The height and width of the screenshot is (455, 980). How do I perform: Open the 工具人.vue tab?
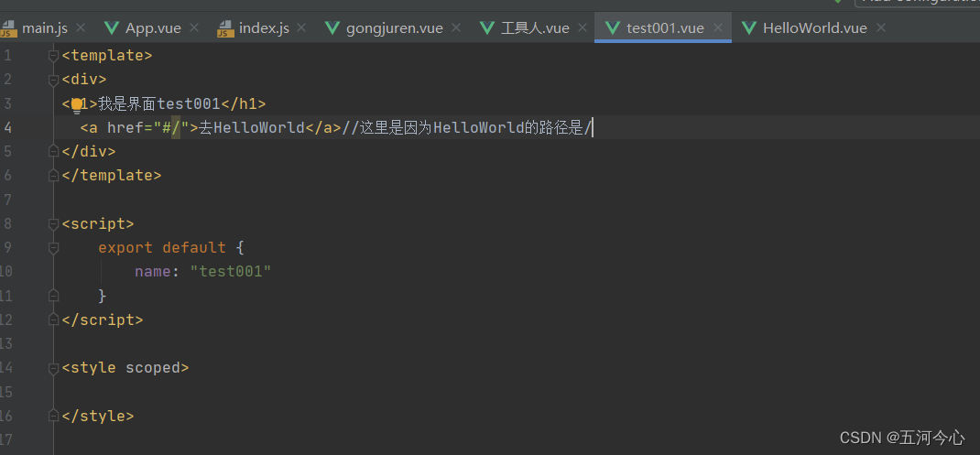(x=535, y=28)
